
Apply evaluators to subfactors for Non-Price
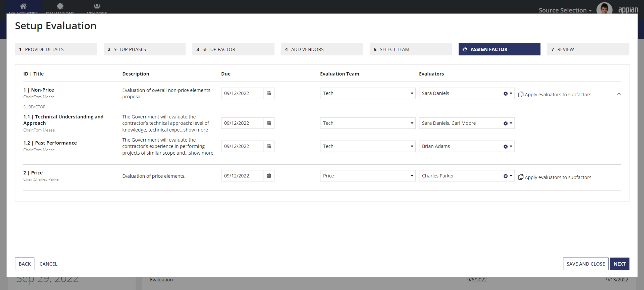pyautogui.click(x=558, y=94)
